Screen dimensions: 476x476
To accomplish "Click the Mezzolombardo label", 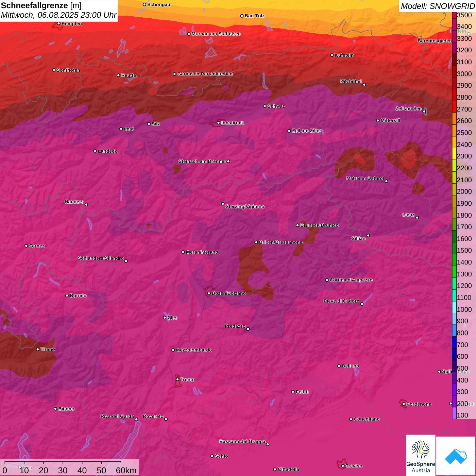I will [x=194, y=350].
